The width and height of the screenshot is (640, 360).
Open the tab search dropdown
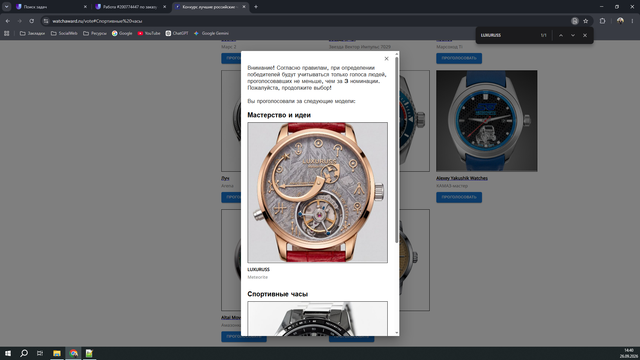7,7
